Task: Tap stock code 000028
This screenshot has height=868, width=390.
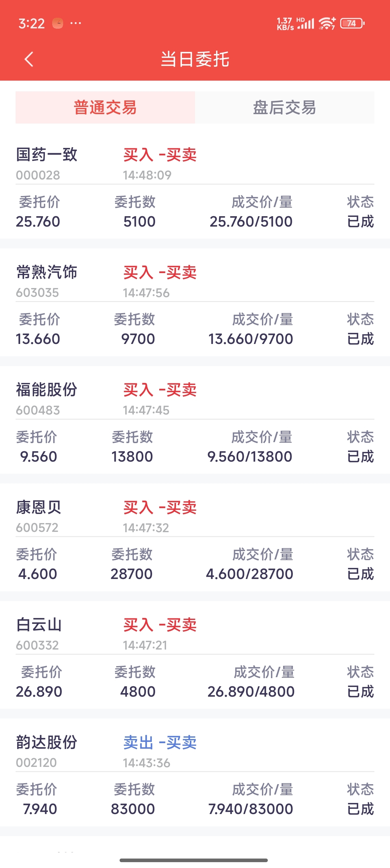Action: 38,175
